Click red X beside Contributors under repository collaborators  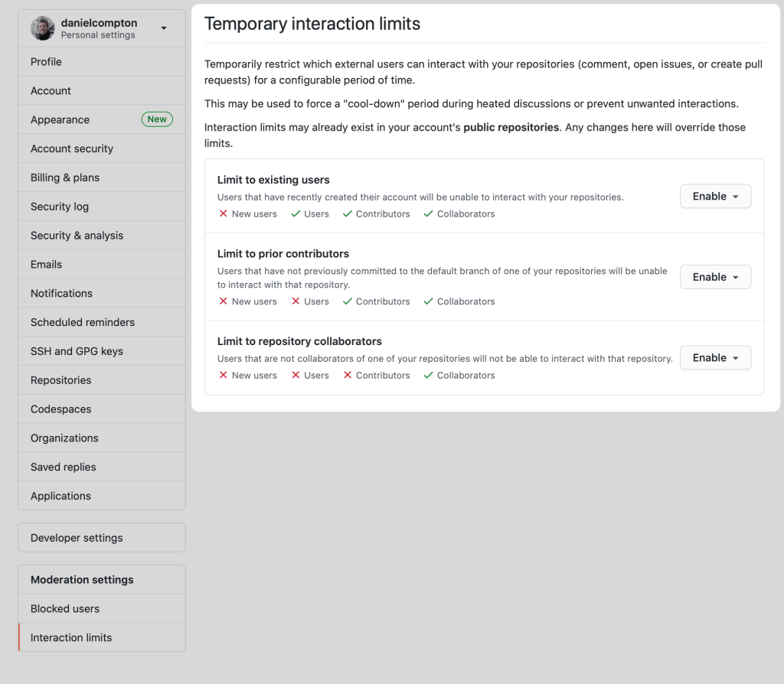pyautogui.click(x=348, y=376)
